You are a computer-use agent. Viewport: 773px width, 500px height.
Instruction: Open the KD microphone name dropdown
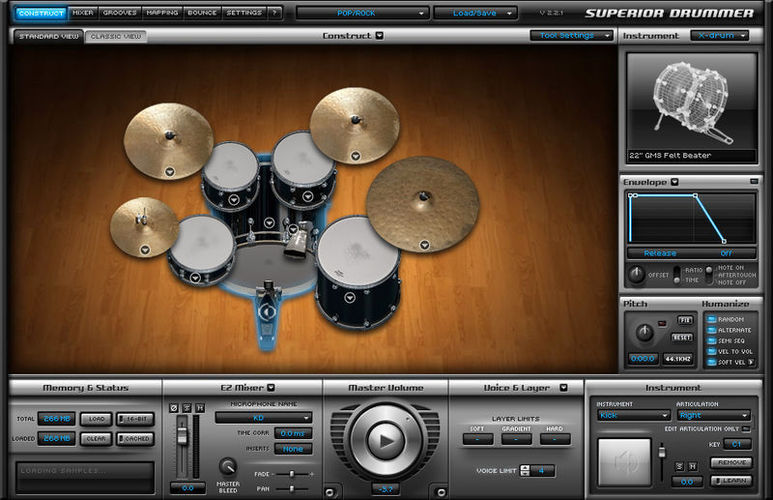click(264, 418)
